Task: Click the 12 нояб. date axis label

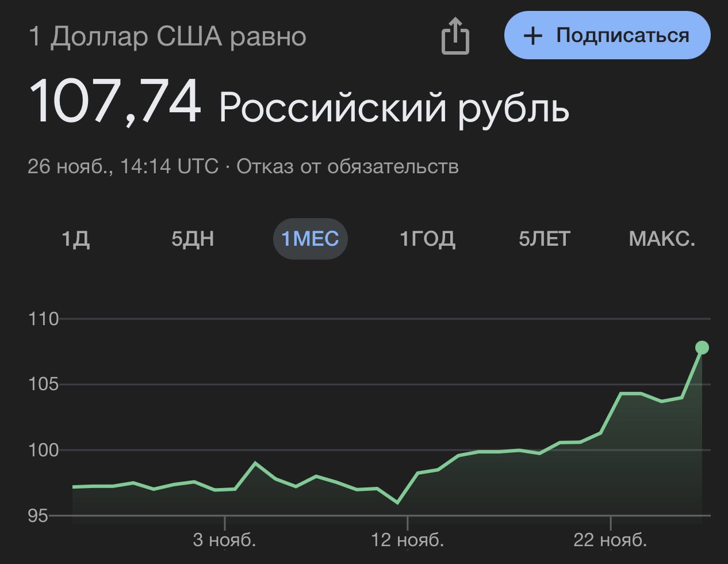Action: coord(407,540)
